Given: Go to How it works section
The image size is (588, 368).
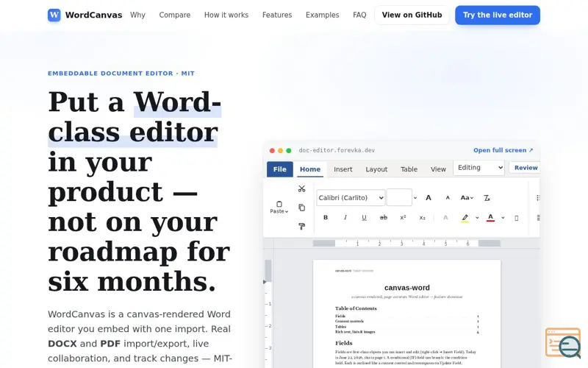Looking at the screenshot, I should pos(226,15).
